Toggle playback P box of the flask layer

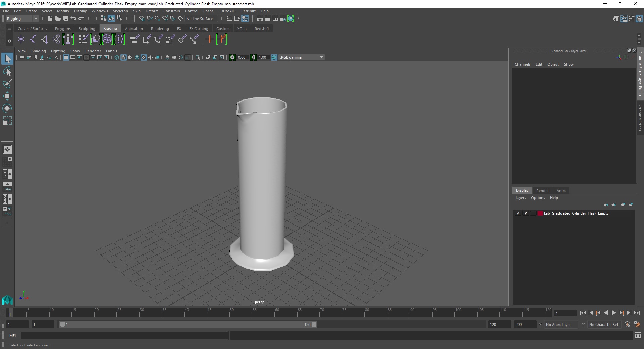526,213
